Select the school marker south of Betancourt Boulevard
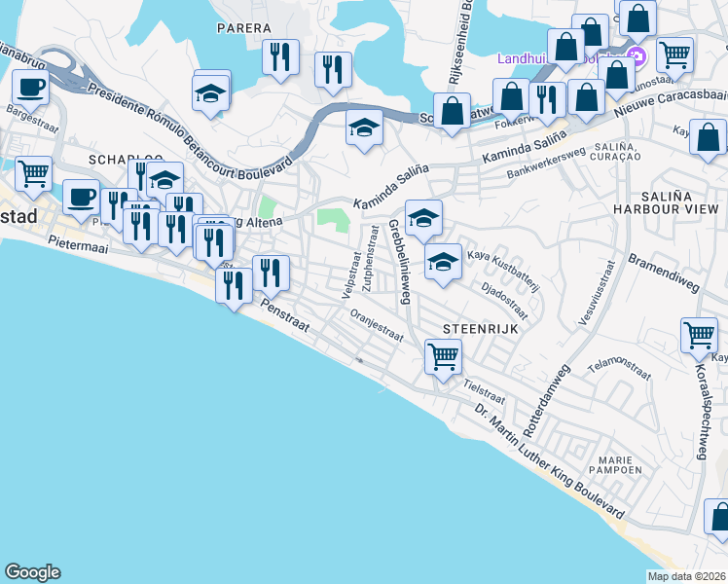Screen dimensions: 728x584 tap(364, 128)
